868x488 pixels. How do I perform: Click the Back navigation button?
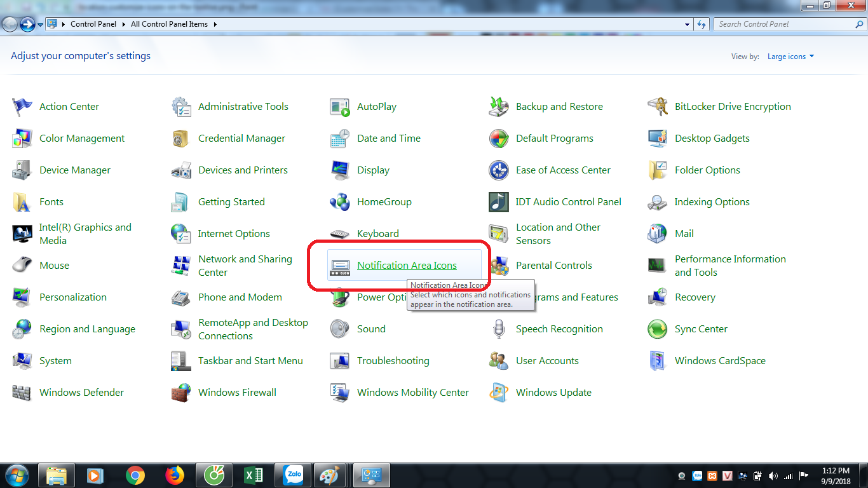[x=10, y=24]
